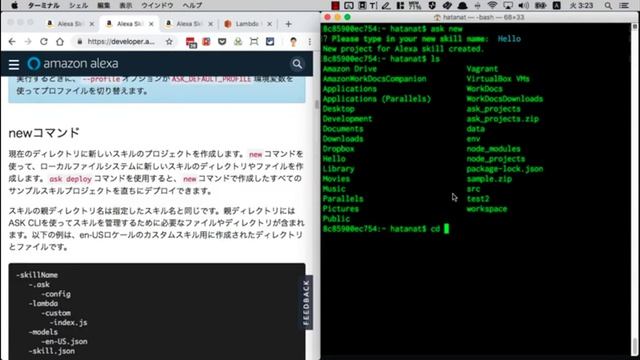640x360 pixels.
Task: Close the first Alexa Skills tab
Action: [x=91, y=24]
